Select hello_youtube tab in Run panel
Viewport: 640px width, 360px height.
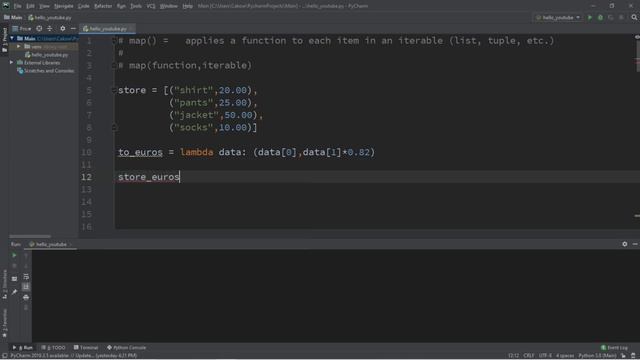coord(49,244)
